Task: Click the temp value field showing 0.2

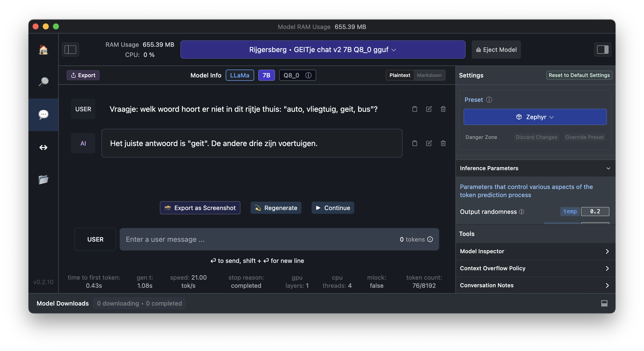Action: [x=595, y=212]
